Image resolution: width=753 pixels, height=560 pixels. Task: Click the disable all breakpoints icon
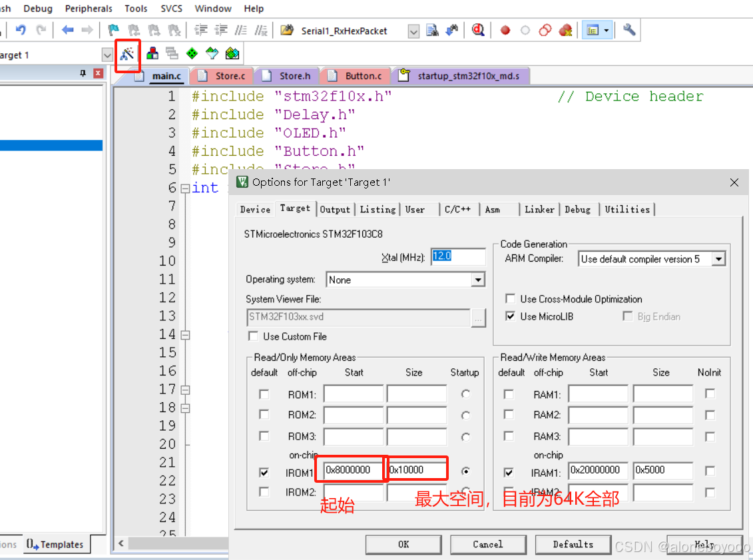545,30
